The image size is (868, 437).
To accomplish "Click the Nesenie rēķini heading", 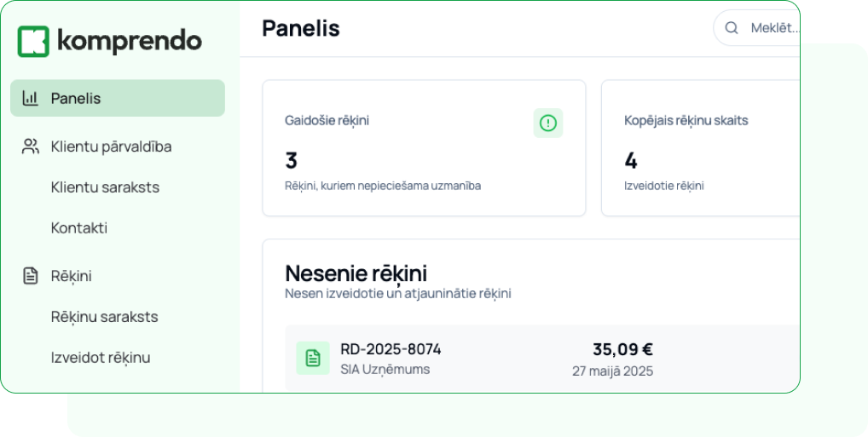I will coord(356,273).
